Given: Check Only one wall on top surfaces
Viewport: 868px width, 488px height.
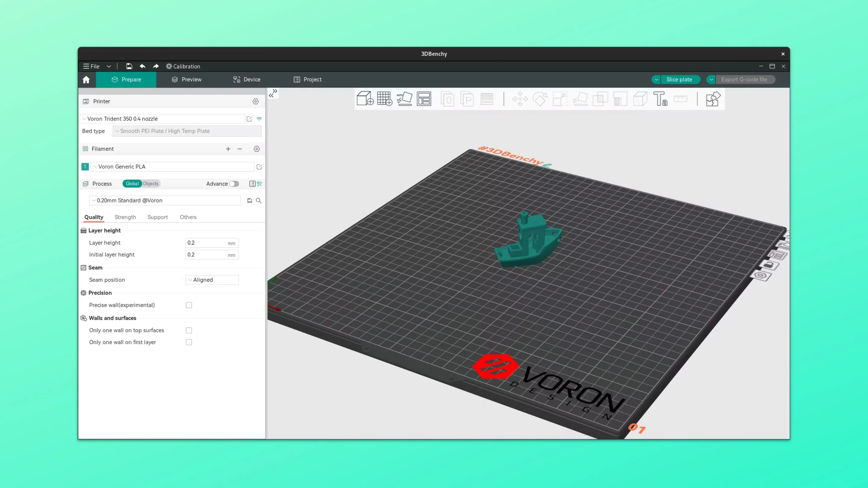Looking at the screenshot, I should (189, 330).
